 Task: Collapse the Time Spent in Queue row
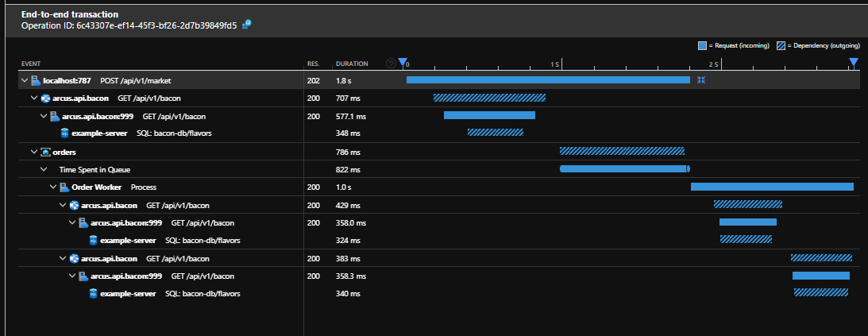pos(44,169)
